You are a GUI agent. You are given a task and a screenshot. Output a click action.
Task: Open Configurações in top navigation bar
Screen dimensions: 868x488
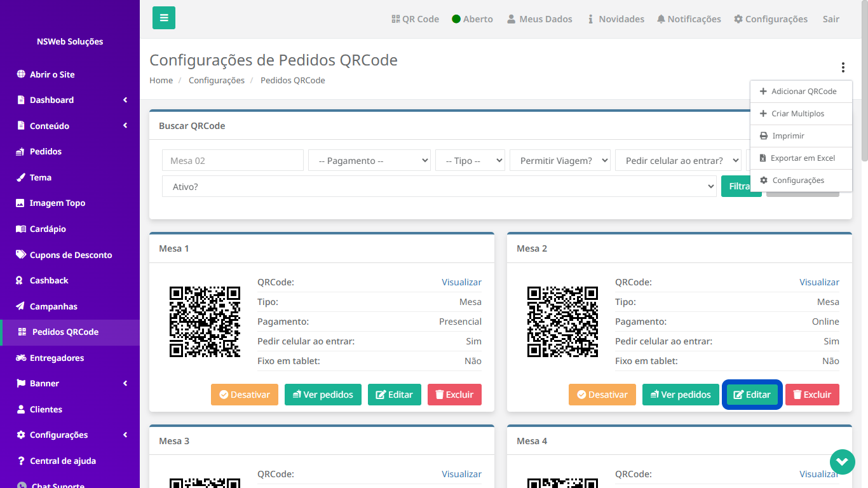[x=771, y=19]
